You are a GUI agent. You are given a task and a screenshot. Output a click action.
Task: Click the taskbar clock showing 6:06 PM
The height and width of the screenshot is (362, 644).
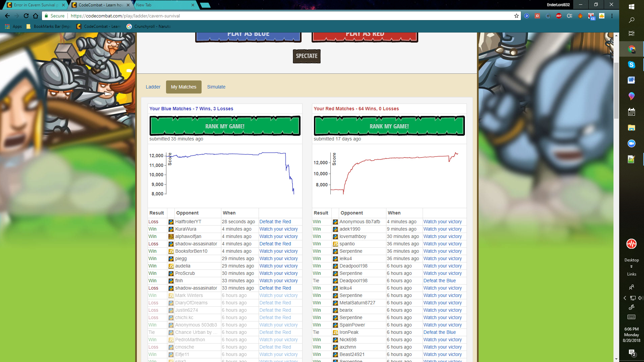tap(632, 335)
